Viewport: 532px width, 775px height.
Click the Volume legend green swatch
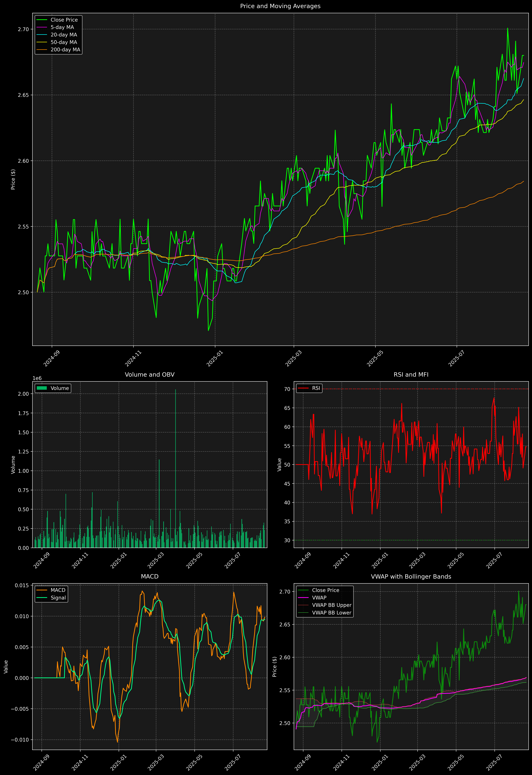42,388
